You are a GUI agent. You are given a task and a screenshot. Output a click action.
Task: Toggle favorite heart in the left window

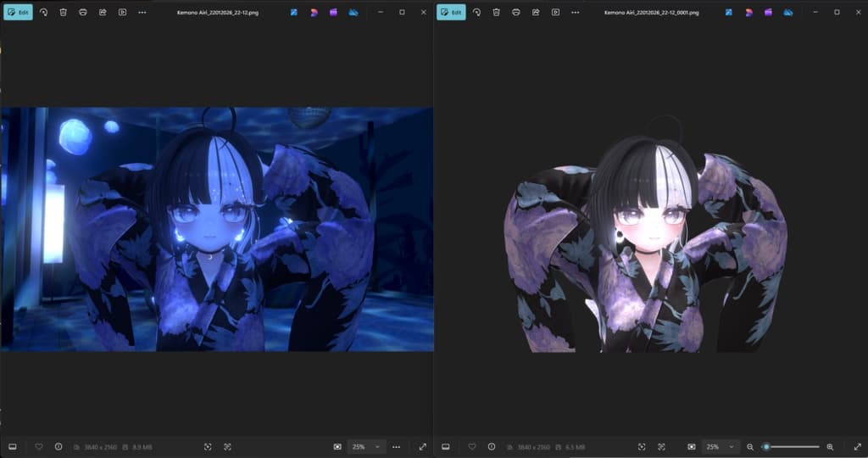click(39, 446)
